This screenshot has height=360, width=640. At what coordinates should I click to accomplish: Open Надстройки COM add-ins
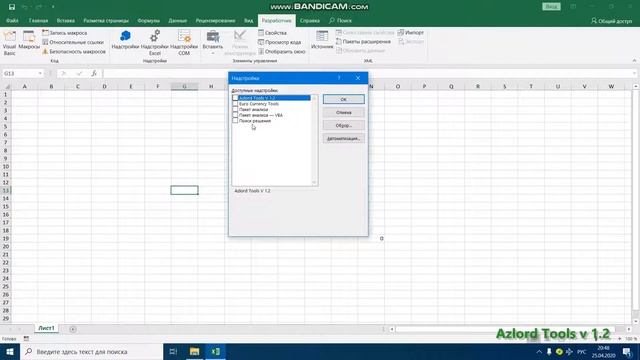tap(184, 42)
